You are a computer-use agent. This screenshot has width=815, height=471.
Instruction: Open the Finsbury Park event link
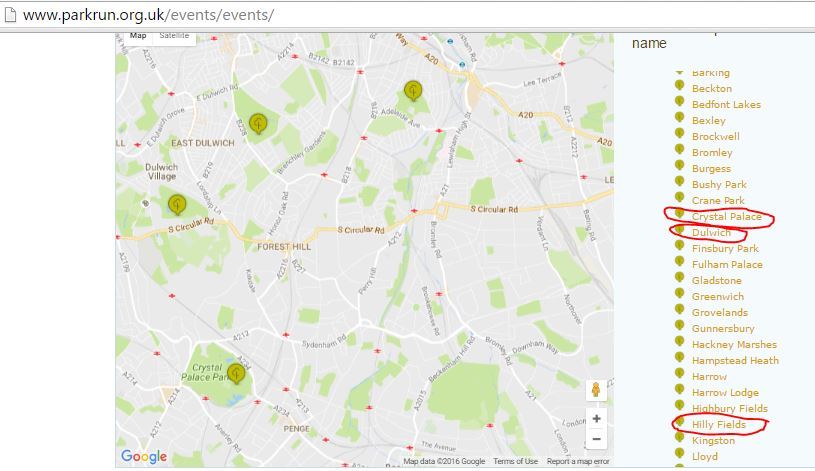click(x=725, y=249)
